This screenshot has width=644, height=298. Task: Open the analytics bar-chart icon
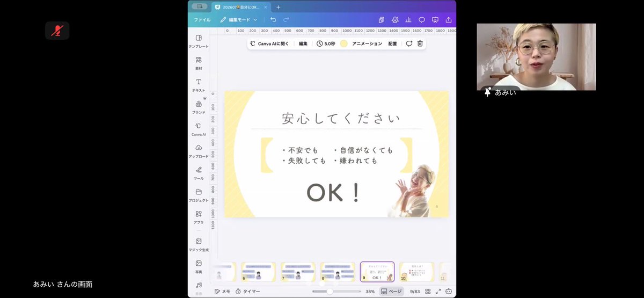click(408, 20)
